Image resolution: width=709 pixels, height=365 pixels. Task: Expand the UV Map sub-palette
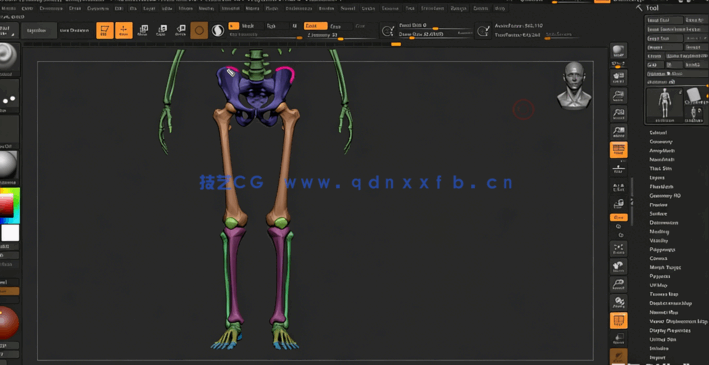pyautogui.click(x=658, y=285)
